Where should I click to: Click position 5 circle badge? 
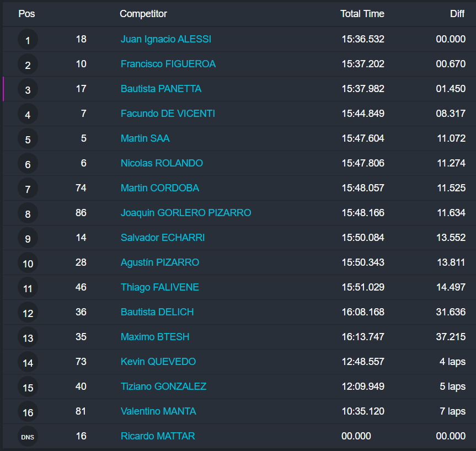(x=28, y=139)
